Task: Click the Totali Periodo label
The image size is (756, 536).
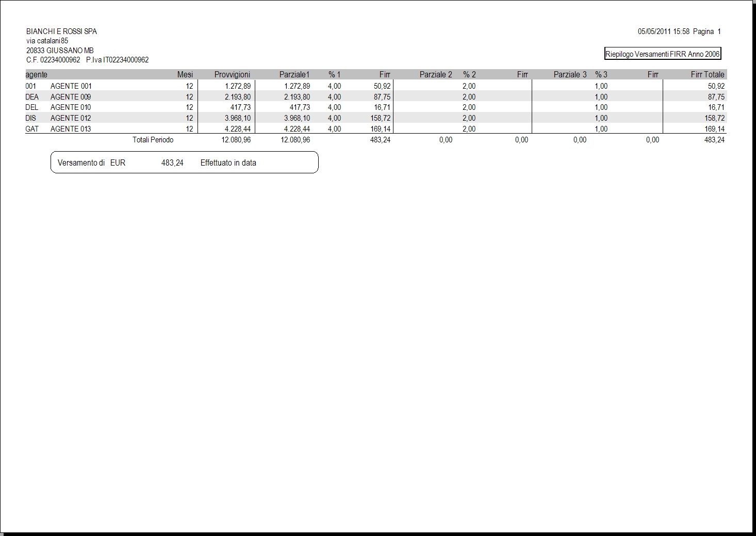Action: [x=153, y=140]
